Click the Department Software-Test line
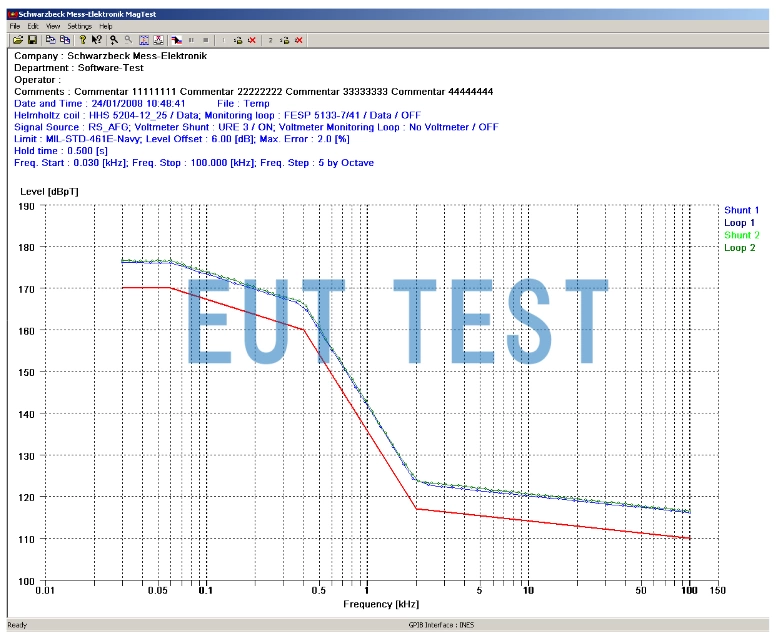 (x=79, y=68)
